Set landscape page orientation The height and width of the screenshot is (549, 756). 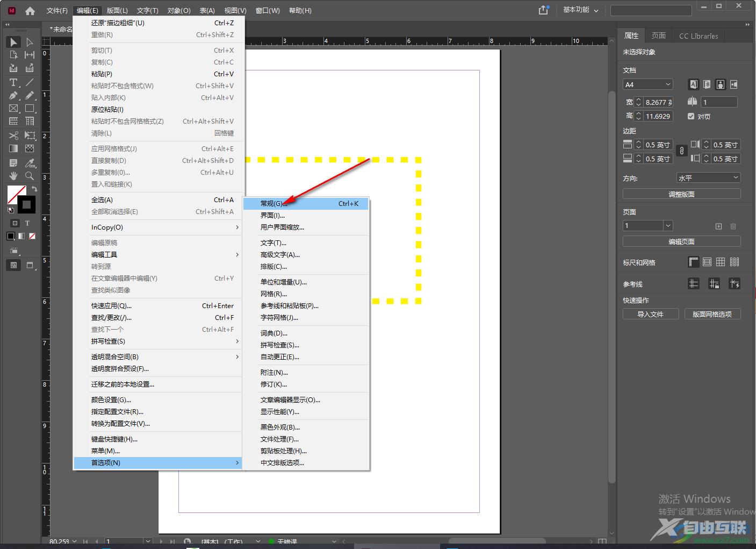(734, 84)
